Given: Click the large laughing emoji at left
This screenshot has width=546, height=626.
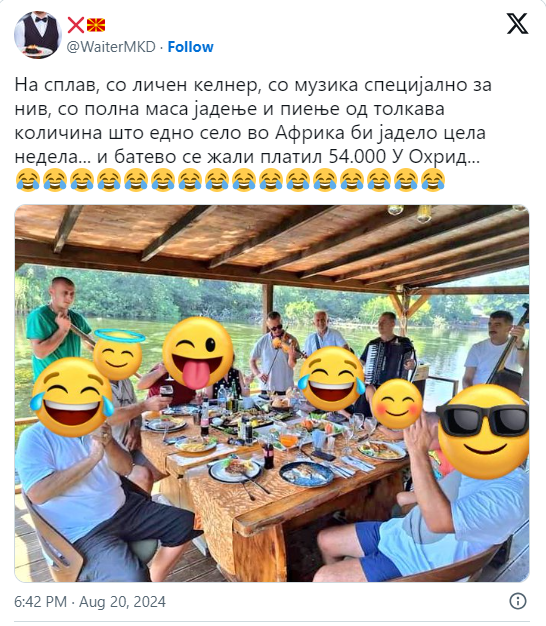Looking at the screenshot, I should coord(72,397).
